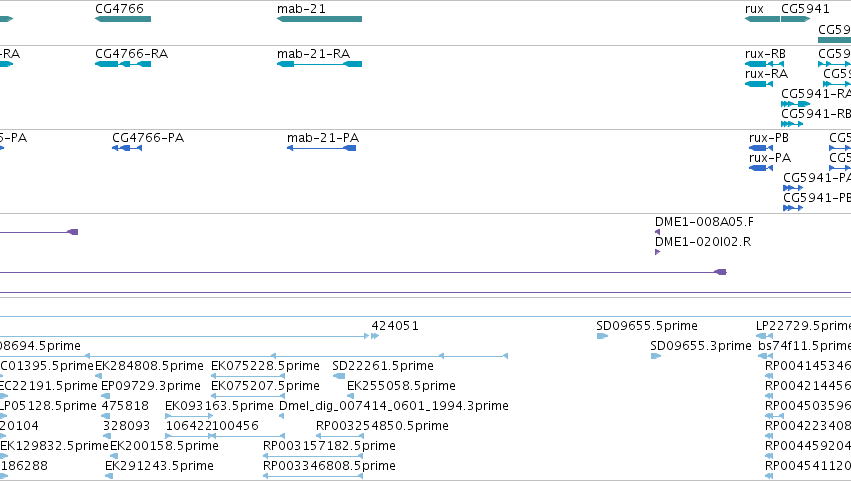851x481 pixels.
Task: Select the SD09655.3prime EST label
Action: coord(701,346)
